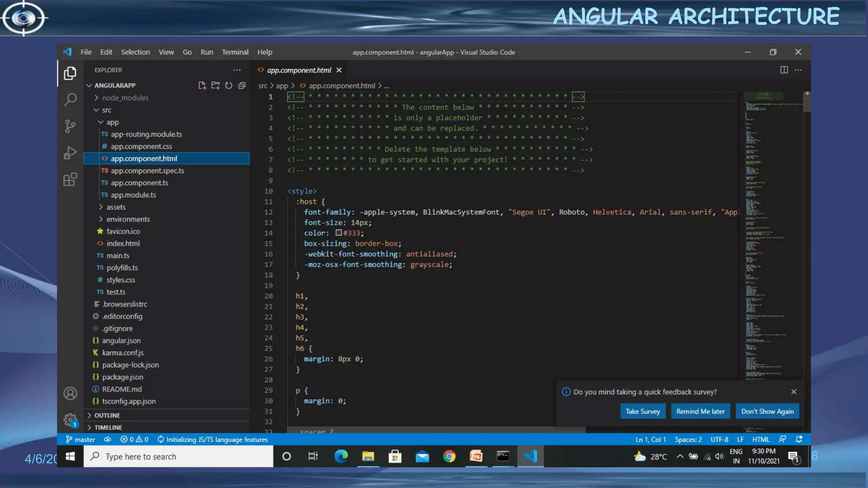Open notifications bell in status bar

coord(799,440)
